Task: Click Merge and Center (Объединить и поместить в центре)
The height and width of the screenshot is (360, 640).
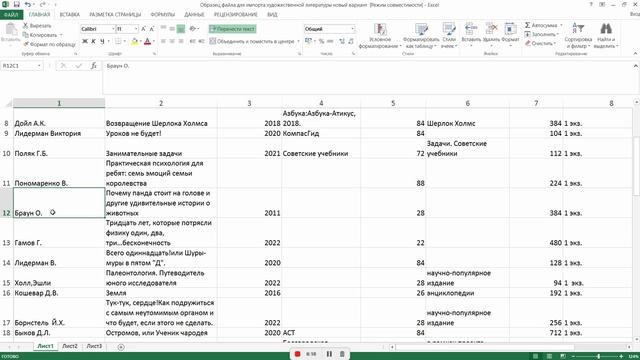Action: click(252, 41)
